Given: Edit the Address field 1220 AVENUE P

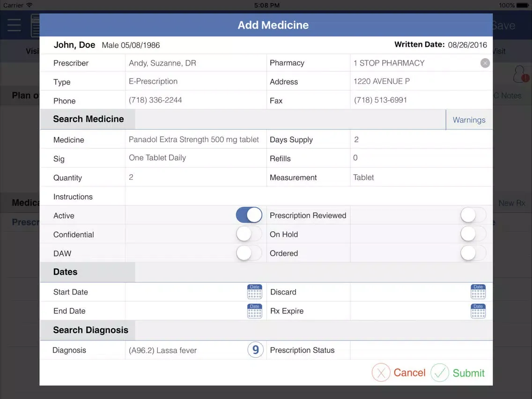Looking at the screenshot, I should click(x=421, y=81).
